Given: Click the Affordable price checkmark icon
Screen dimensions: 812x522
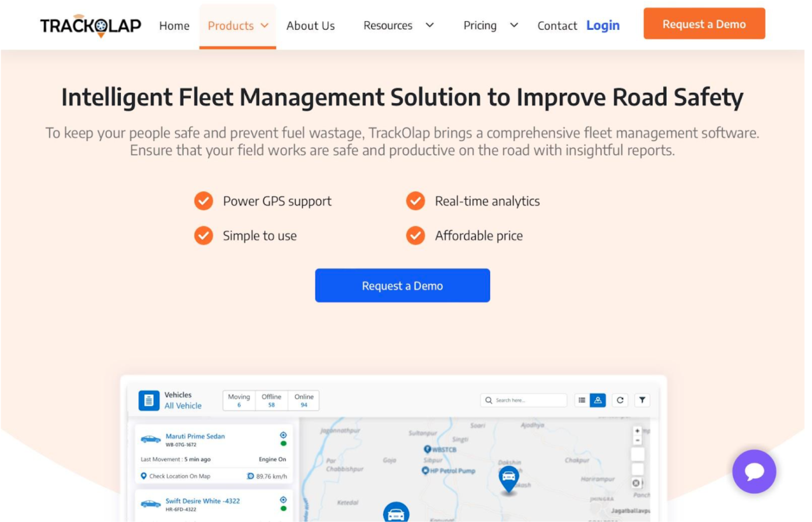Looking at the screenshot, I should coord(415,235).
